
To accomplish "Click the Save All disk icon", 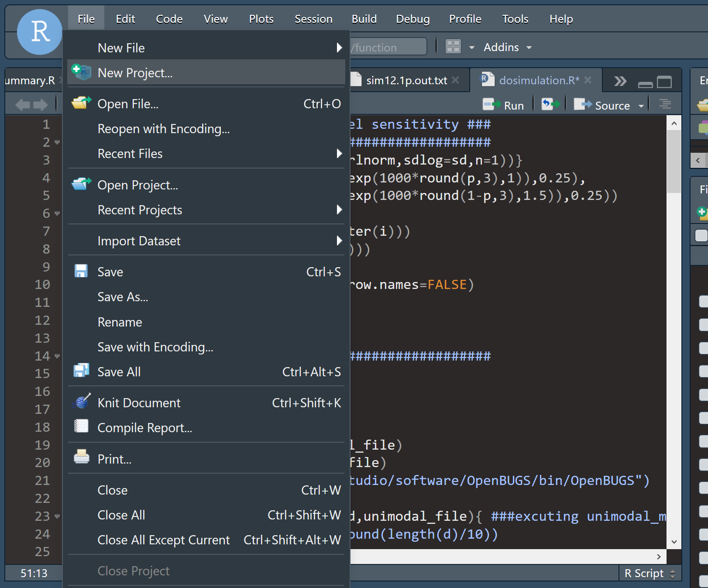I will pyautogui.click(x=81, y=371).
